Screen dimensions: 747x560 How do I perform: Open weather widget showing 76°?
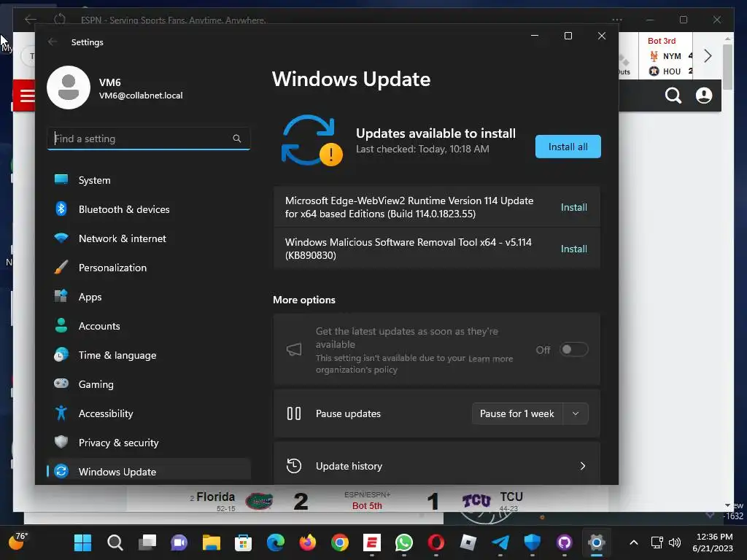click(18, 542)
